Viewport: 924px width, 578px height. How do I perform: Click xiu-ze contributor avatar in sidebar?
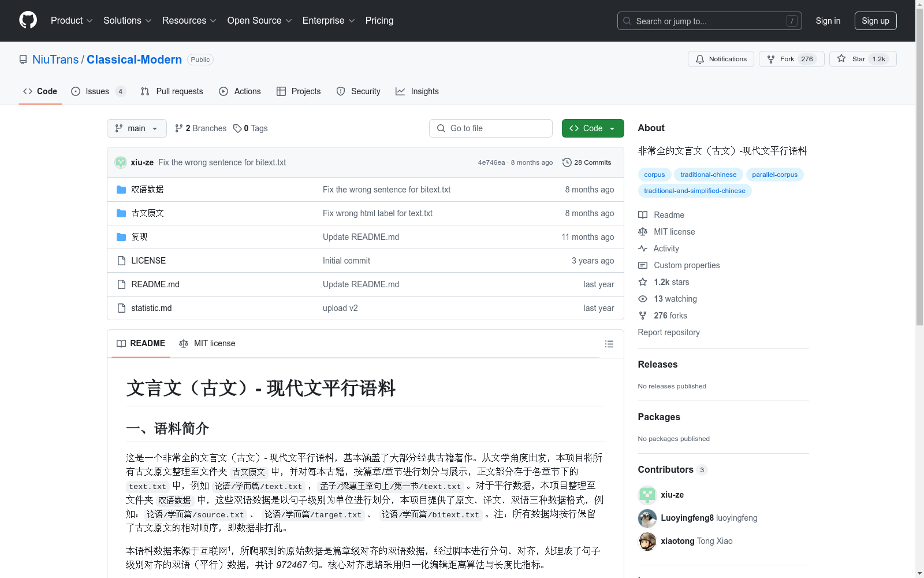point(647,495)
